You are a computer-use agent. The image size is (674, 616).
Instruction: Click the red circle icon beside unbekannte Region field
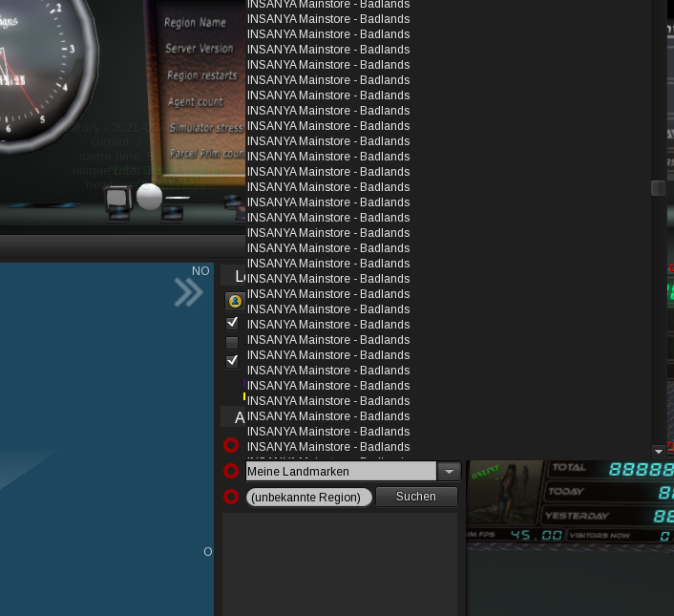[231, 497]
